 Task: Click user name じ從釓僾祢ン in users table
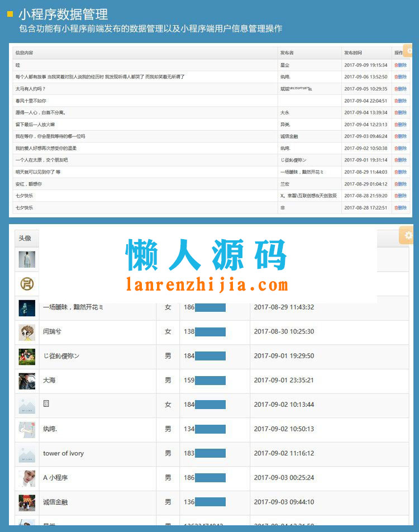coord(61,356)
